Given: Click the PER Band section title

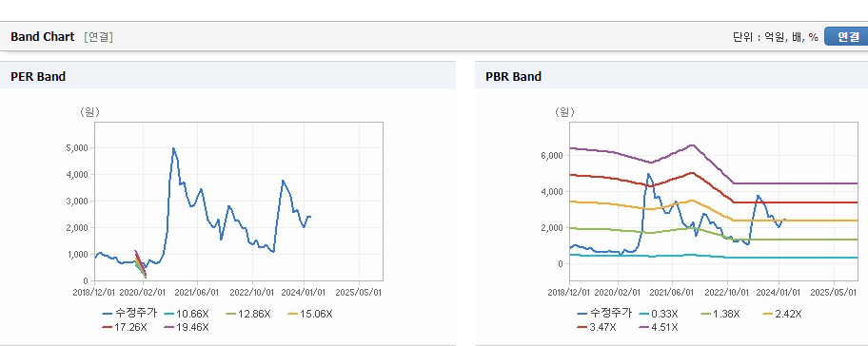Looking at the screenshot, I should coord(38,77).
